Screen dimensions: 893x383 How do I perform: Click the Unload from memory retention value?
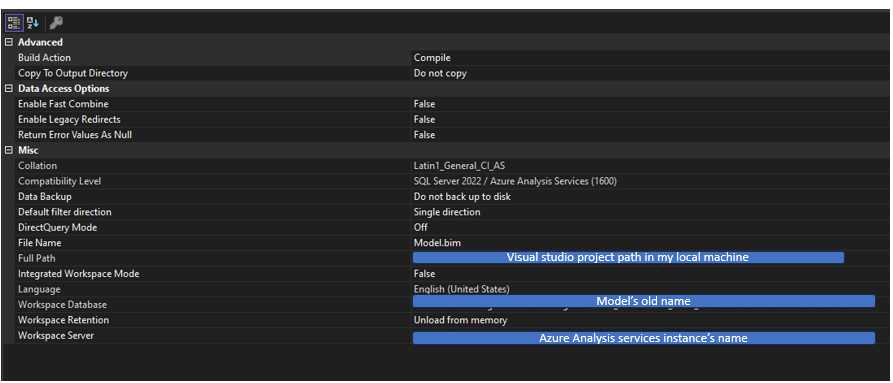pyautogui.click(x=460, y=320)
